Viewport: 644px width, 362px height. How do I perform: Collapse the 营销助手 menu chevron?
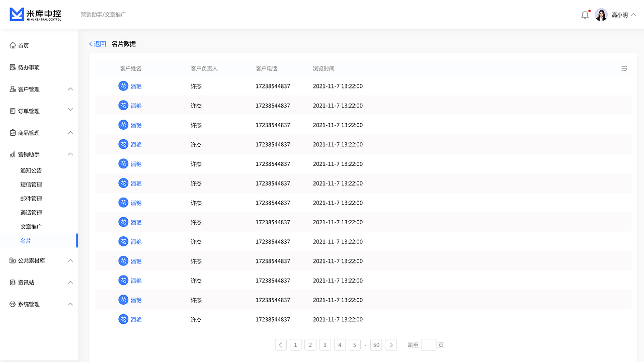click(x=70, y=154)
